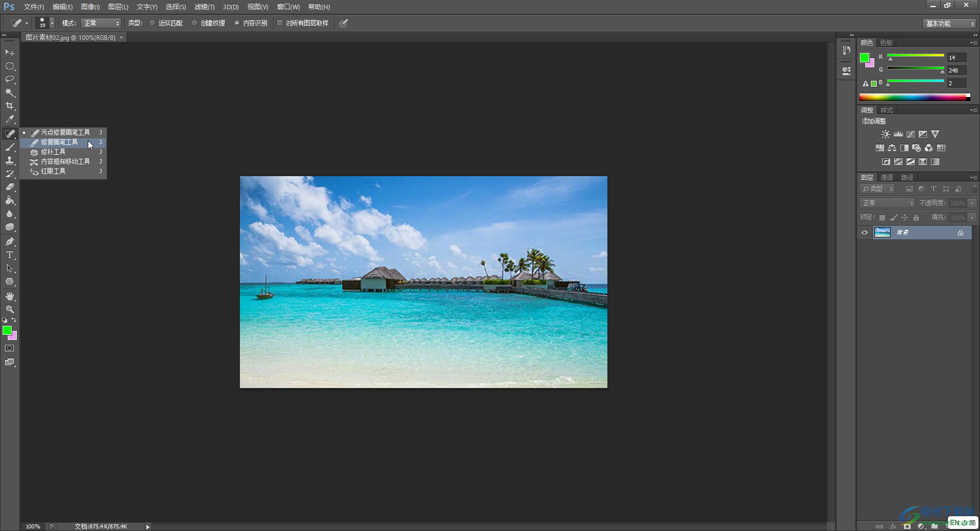Screen dimensions: 980x531
Task: Add a Photo Filter adjustment
Action: coord(916,148)
